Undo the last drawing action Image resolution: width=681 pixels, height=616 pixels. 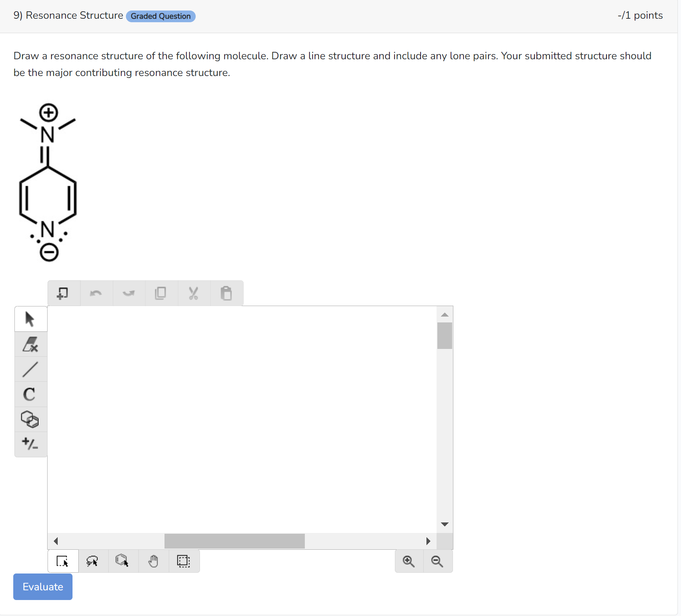point(96,293)
